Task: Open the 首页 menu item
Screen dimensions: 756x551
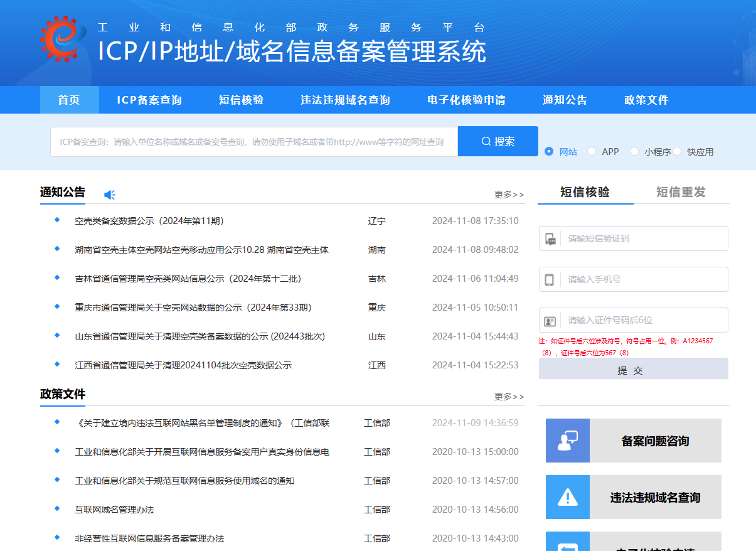Action: (69, 100)
